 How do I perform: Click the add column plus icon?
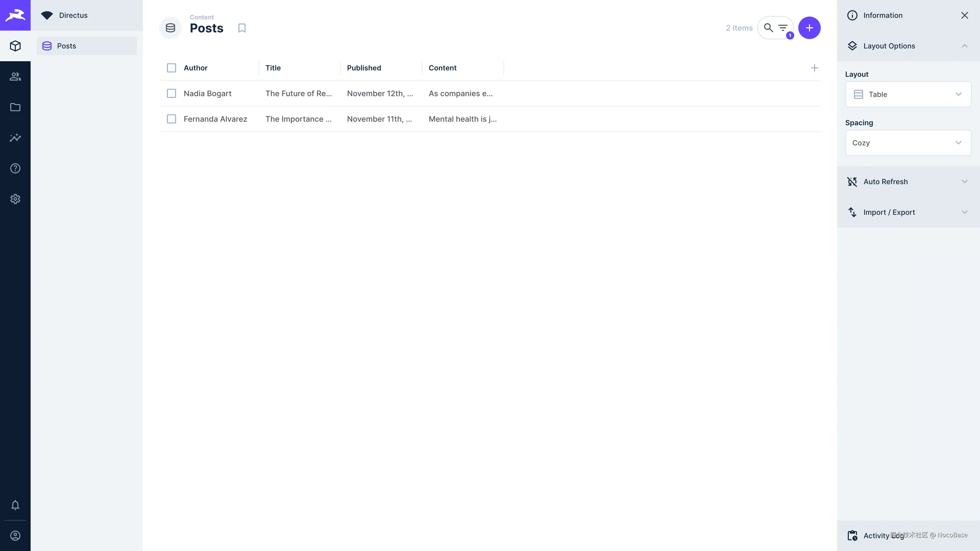814,68
